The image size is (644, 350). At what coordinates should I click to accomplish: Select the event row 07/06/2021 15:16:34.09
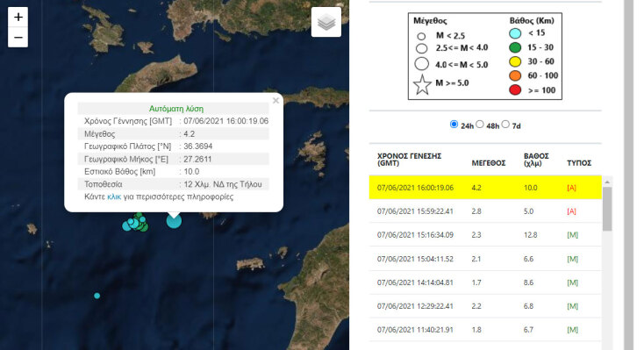pyautogui.click(x=485, y=235)
